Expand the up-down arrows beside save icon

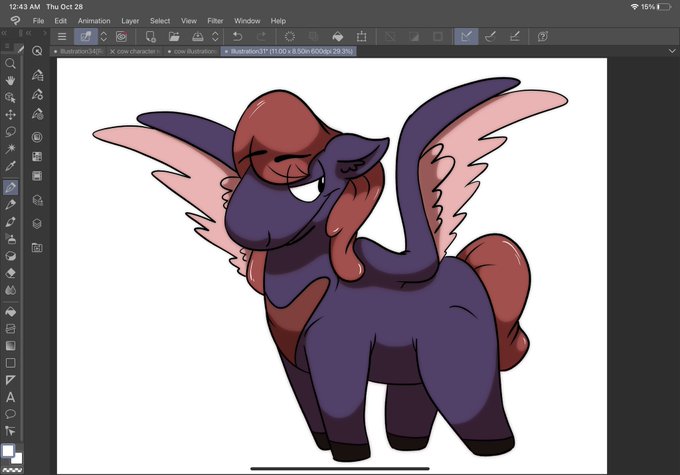coord(215,36)
